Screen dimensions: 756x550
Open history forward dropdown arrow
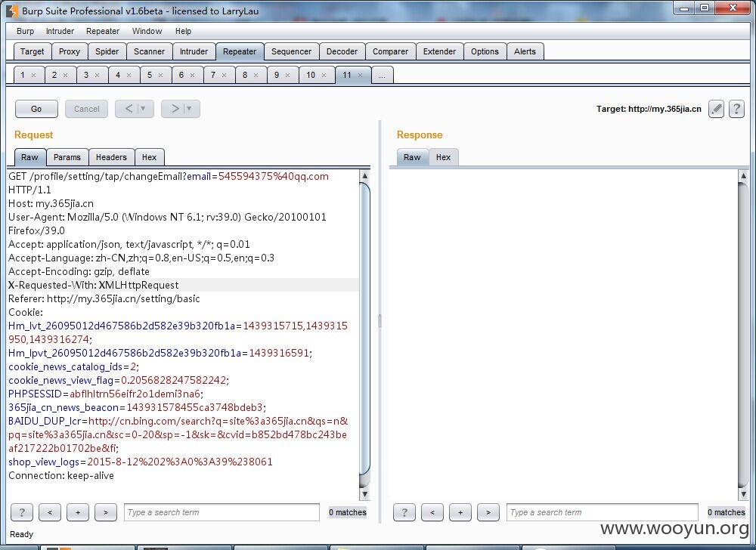[189, 109]
